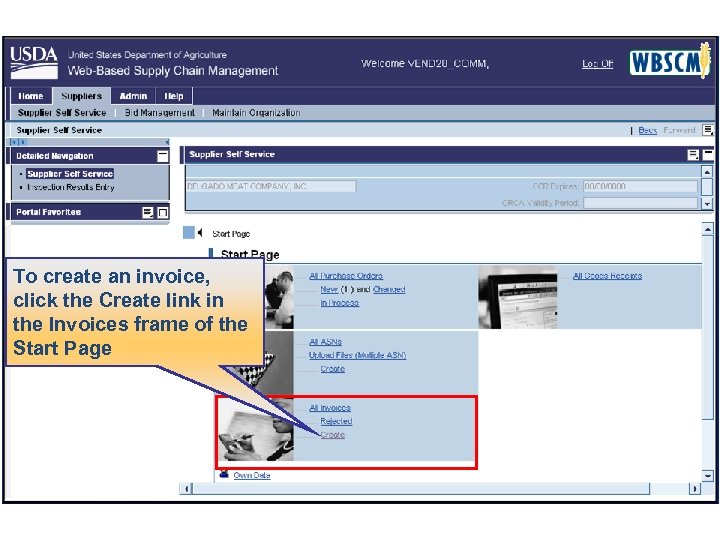The image size is (720, 540).
Task: Click the company name field
Action: 271,186
